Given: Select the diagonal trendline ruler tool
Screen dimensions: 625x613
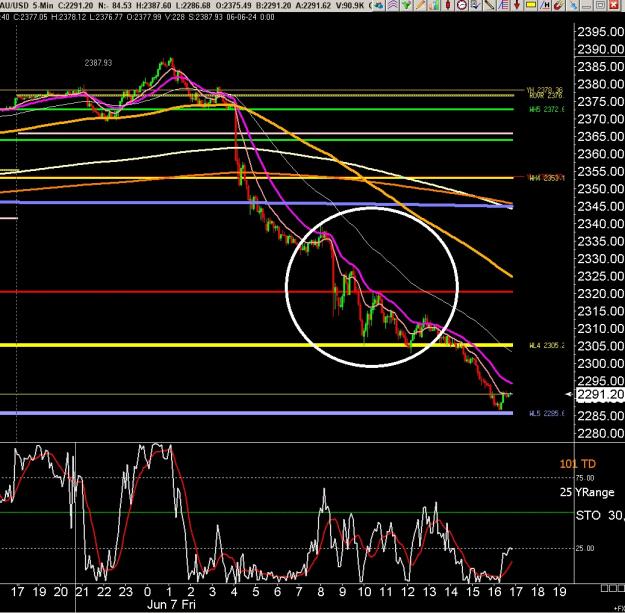Looking at the screenshot, I should [489, 5].
